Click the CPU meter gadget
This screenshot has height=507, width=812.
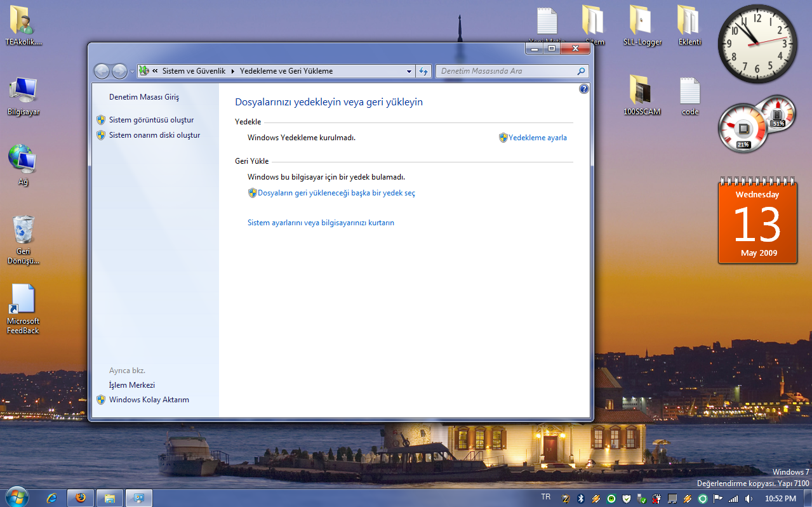(743, 128)
